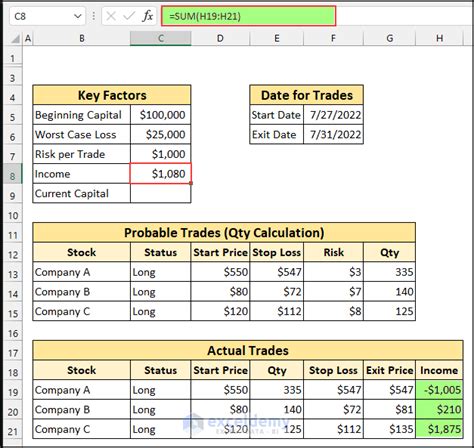Select column C header
The height and width of the screenshot is (448, 474).
click(161, 38)
